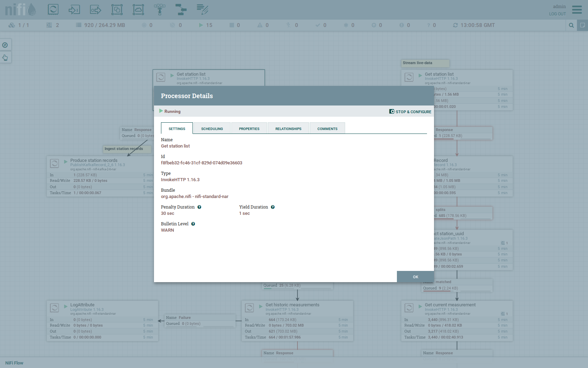Expand the Operate panel on left
The image size is (588, 368).
click(5, 57)
